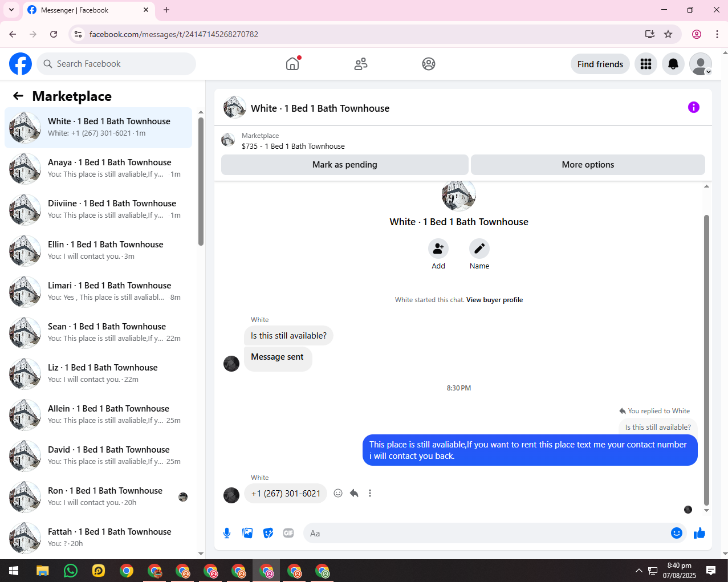Viewport: 728px width, 582px height.
Task: Click the blue 'This place is still avaliable' message
Action: tap(530, 450)
